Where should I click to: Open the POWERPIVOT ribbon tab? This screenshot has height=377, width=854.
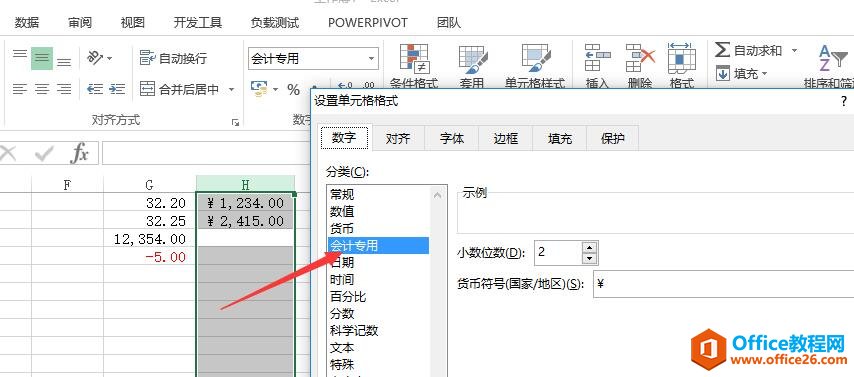tap(368, 23)
